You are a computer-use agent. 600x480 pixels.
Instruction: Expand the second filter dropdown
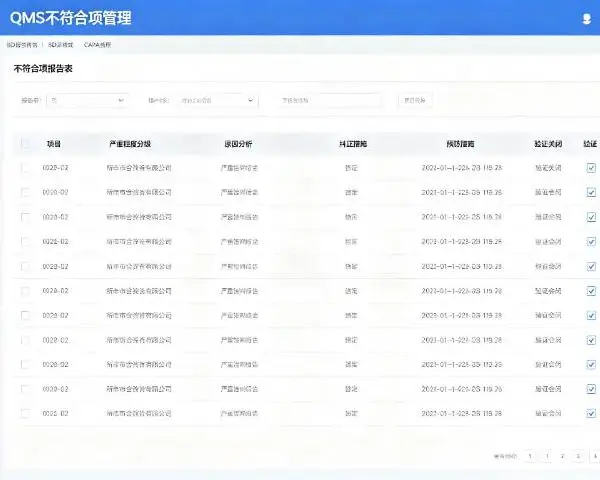217,100
